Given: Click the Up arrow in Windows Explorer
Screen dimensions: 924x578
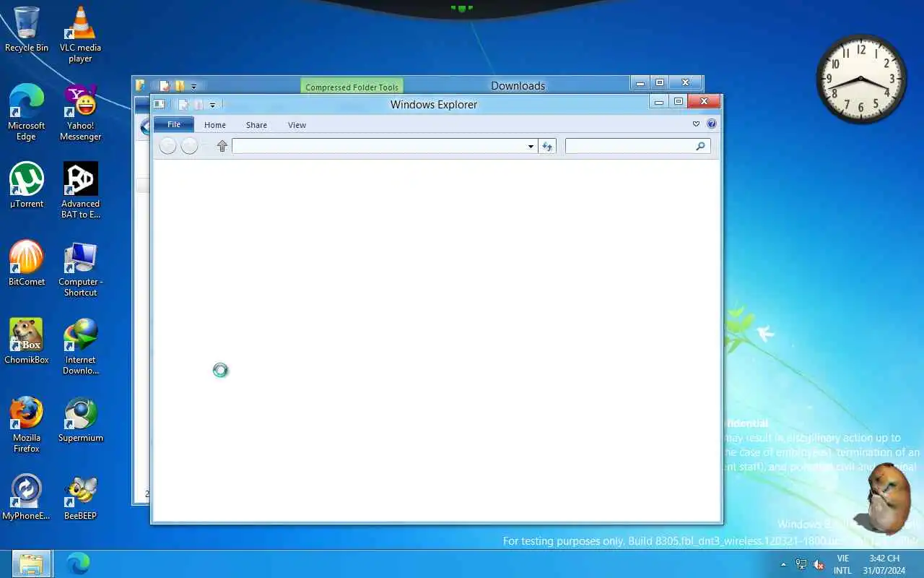Looking at the screenshot, I should click(222, 146).
